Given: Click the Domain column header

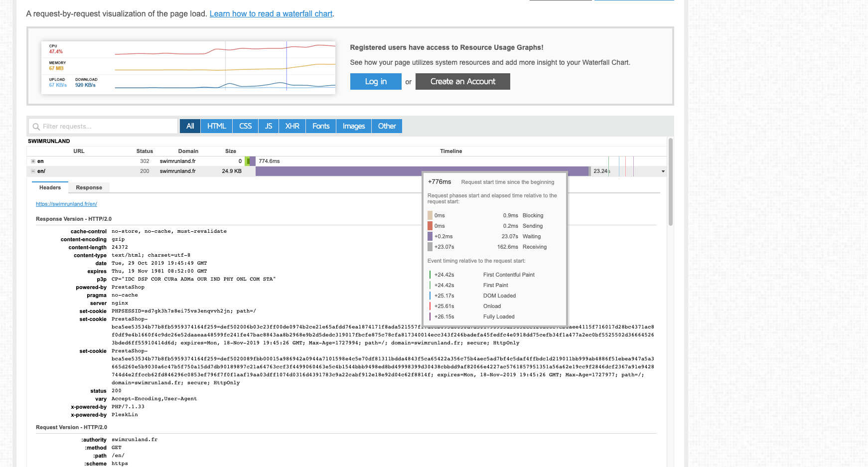Looking at the screenshot, I should [x=188, y=151].
